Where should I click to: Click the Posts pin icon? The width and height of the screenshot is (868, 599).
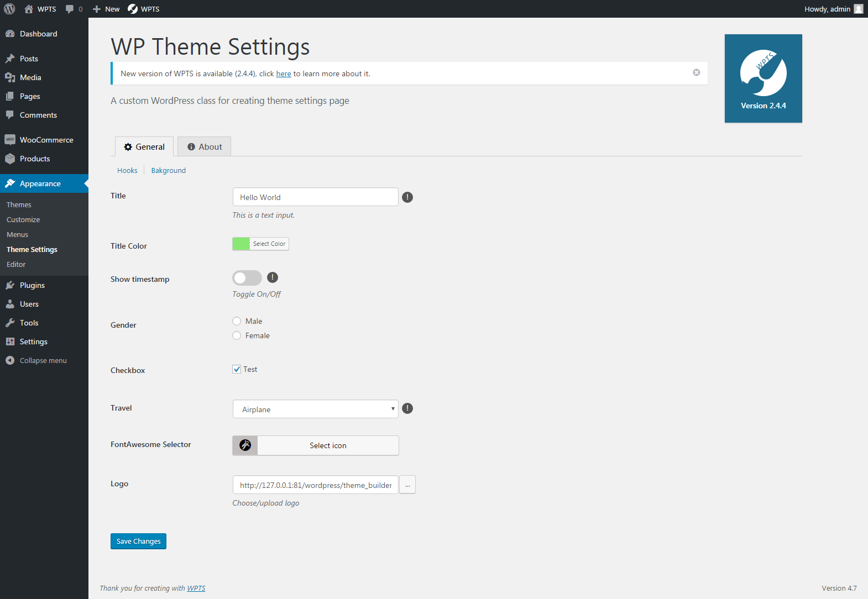click(x=10, y=59)
